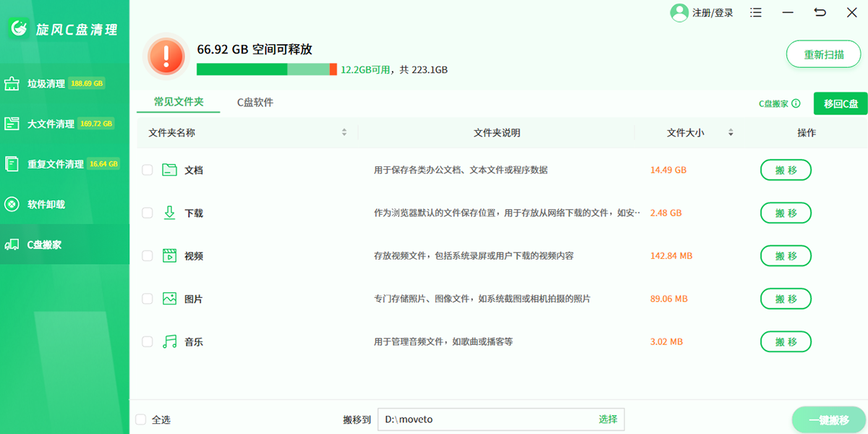Toggle the 全选 checkbox
This screenshot has height=434, width=868.
pos(140,420)
